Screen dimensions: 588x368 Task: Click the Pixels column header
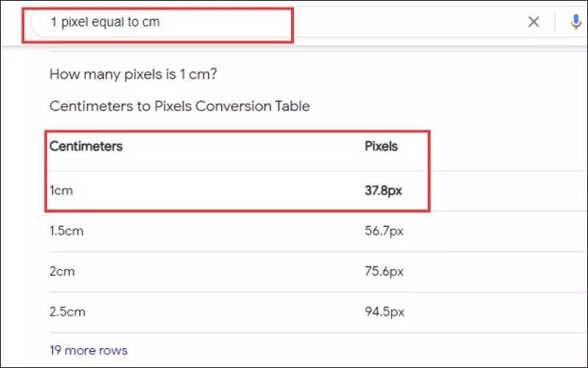tap(381, 146)
